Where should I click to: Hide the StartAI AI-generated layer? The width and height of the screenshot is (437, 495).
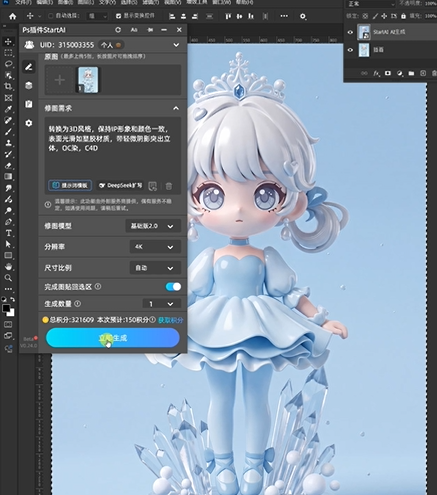pos(350,32)
